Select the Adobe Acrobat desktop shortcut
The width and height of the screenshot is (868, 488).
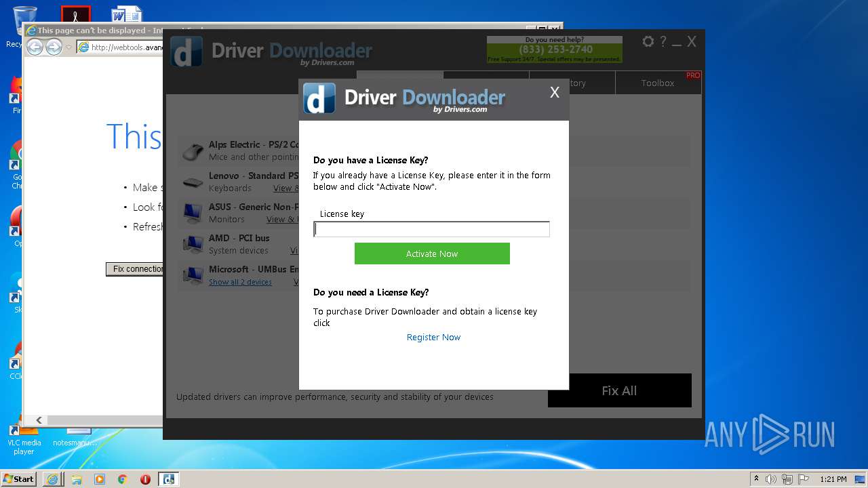(75, 15)
